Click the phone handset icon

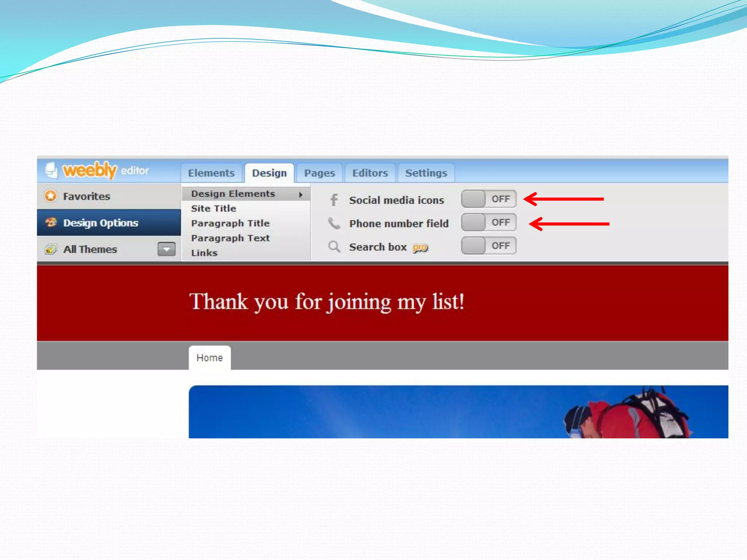point(334,223)
